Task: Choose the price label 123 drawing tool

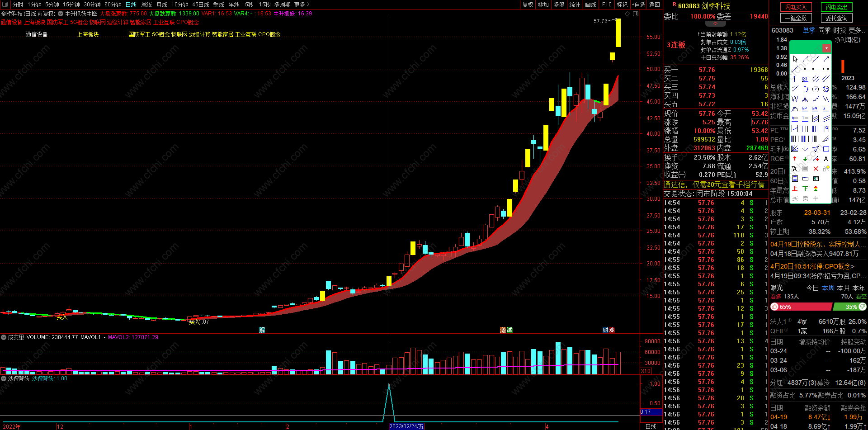Action: coord(805,79)
